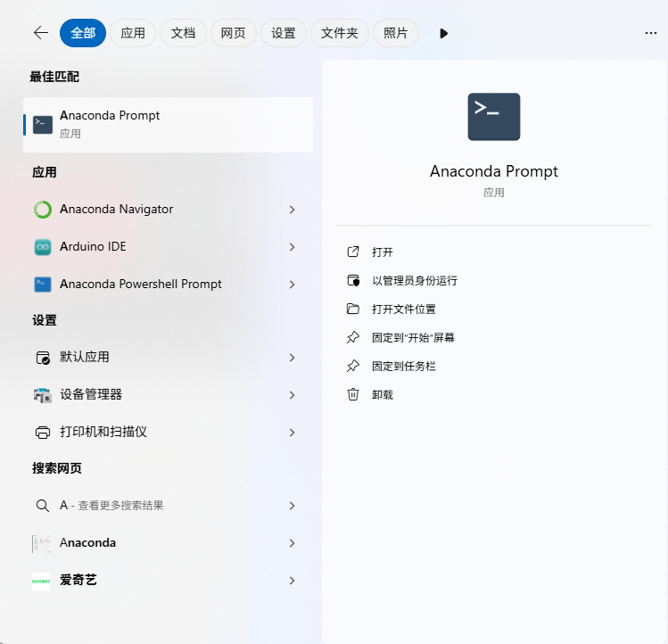The height and width of the screenshot is (644, 668).
Task: Switch to the 照片 filter tab
Action: click(396, 33)
